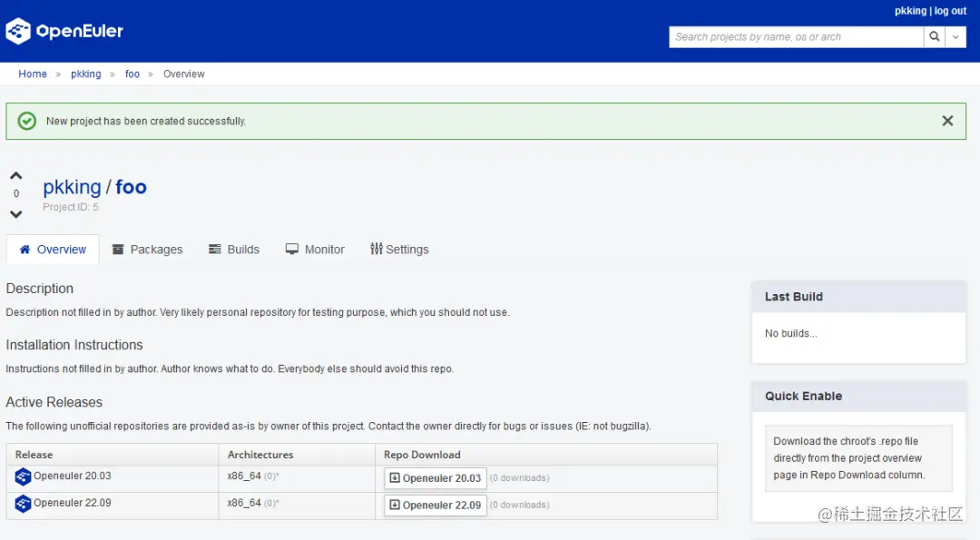Click (0 downloads) beside Openeuler 22.09 button
Viewport: 980px width, 540px height.
(519, 505)
